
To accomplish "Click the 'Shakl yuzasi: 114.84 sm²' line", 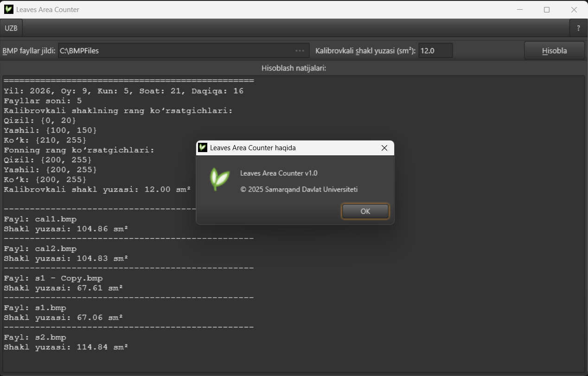I will (x=66, y=347).
